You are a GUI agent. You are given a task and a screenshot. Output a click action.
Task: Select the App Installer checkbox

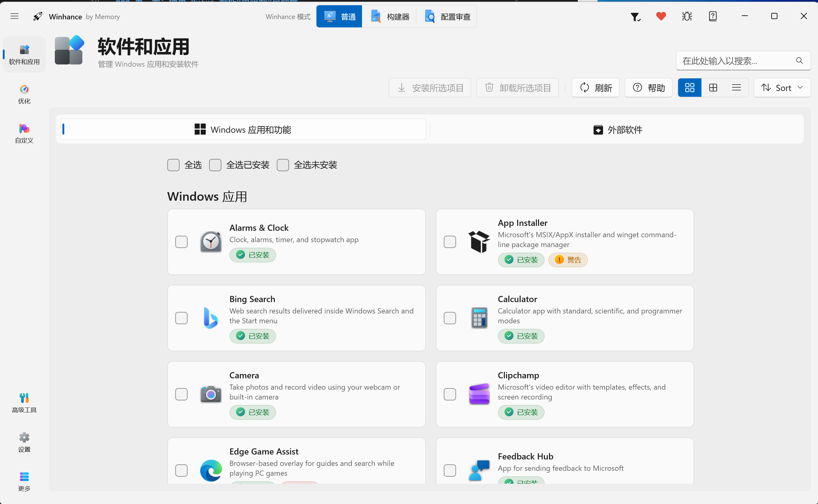click(x=450, y=242)
